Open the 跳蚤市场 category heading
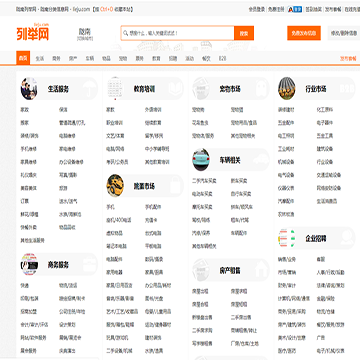This screenshot has width=360, height=360. (x=144, y=186)
